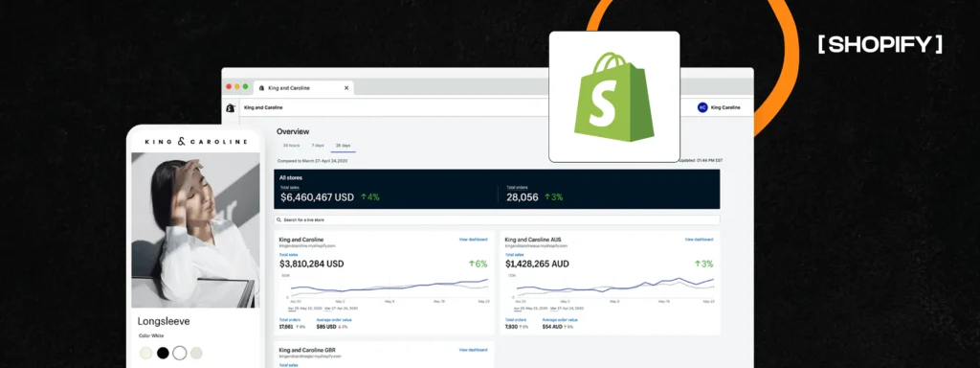Click the Shopify bag icon in the admin header
This screenshot has height=368, width=980.
230,107
